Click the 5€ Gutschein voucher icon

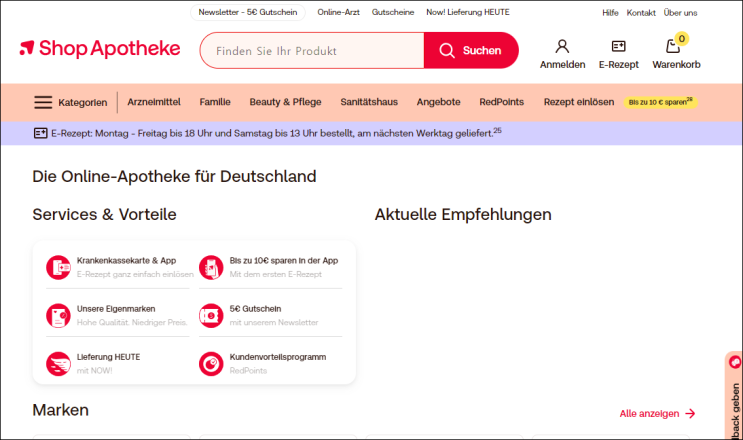pos(211,316)
